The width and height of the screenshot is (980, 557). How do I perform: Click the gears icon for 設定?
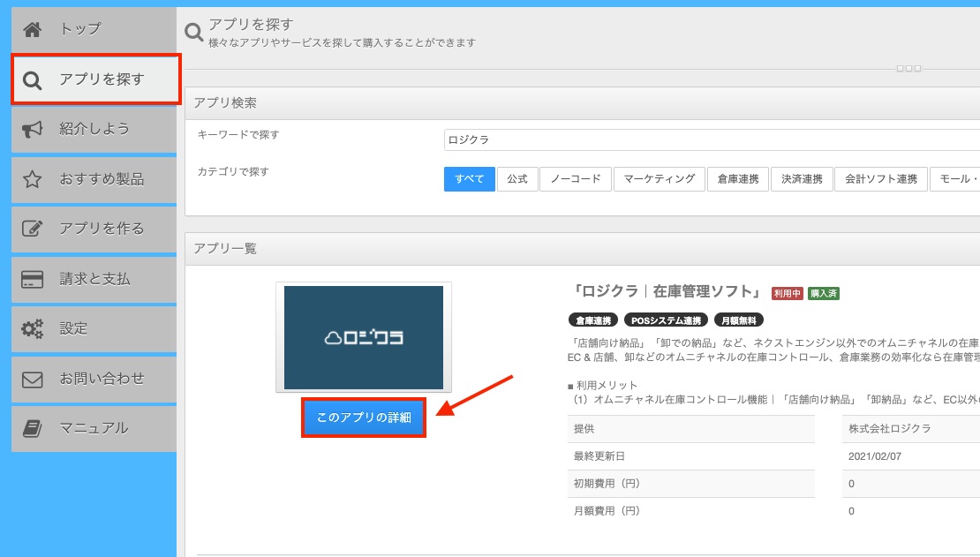33,329
